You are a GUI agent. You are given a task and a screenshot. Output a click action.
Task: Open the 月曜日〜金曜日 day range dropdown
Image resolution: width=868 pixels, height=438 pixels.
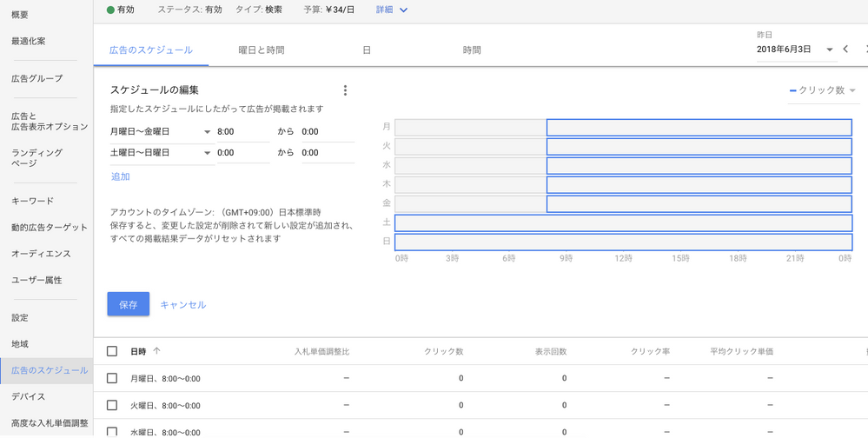(x=161, y=132)
